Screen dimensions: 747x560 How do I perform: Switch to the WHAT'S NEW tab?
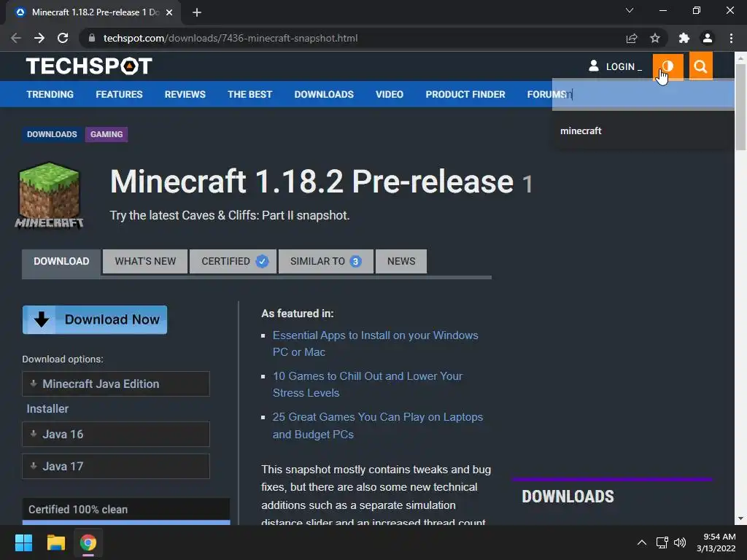pyautogui.click(x=145, y=262)
